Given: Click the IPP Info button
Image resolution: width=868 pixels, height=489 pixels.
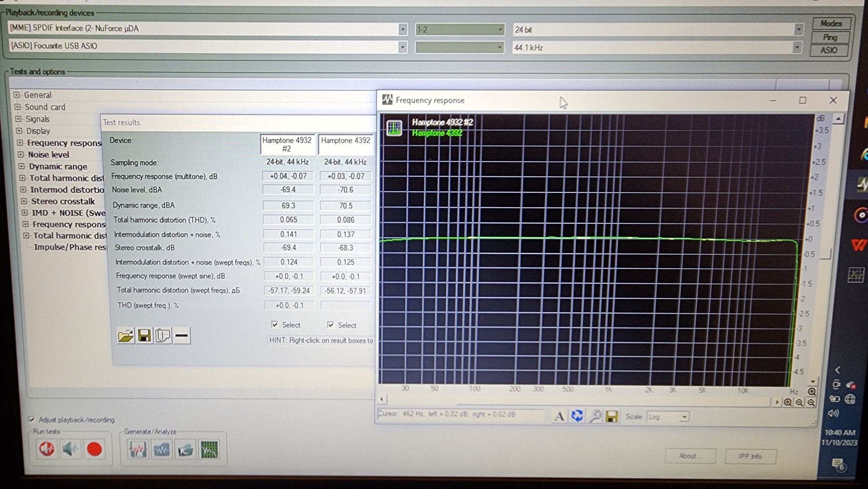Looking at the screenshot, I should point(750,456).
